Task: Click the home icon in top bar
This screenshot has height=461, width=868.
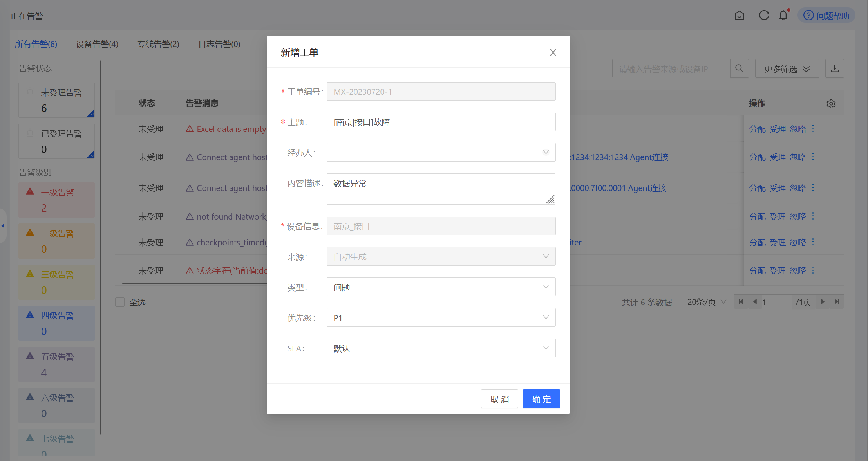Action: pos(739,16)
